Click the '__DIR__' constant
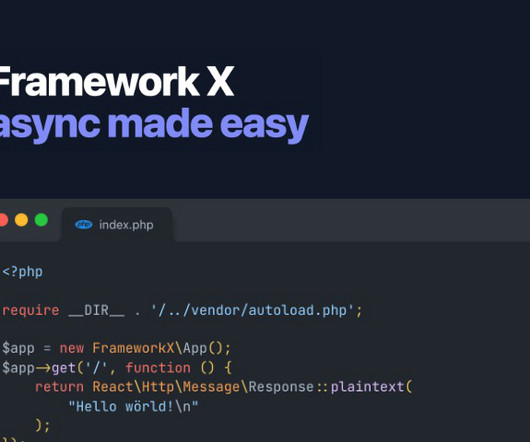 [96, 310]
